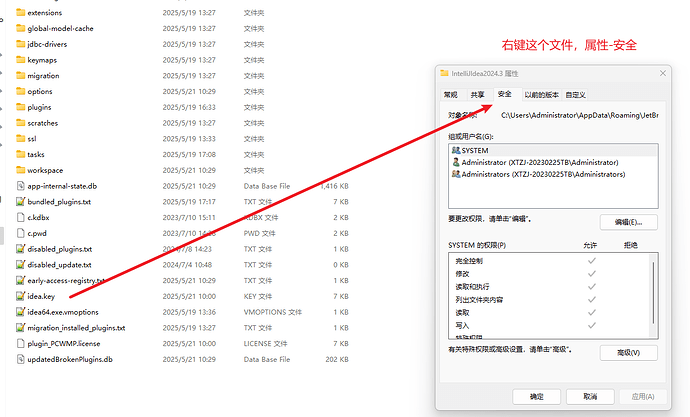Close the IntelliJIdea2024.3 properties dialog
Viewport: 690px width, 417px height.
click(x=663, y=73)
